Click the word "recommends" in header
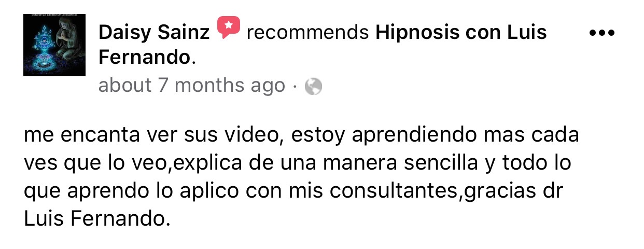The width and height of the screenshot is (644, 249). (308, 33)
